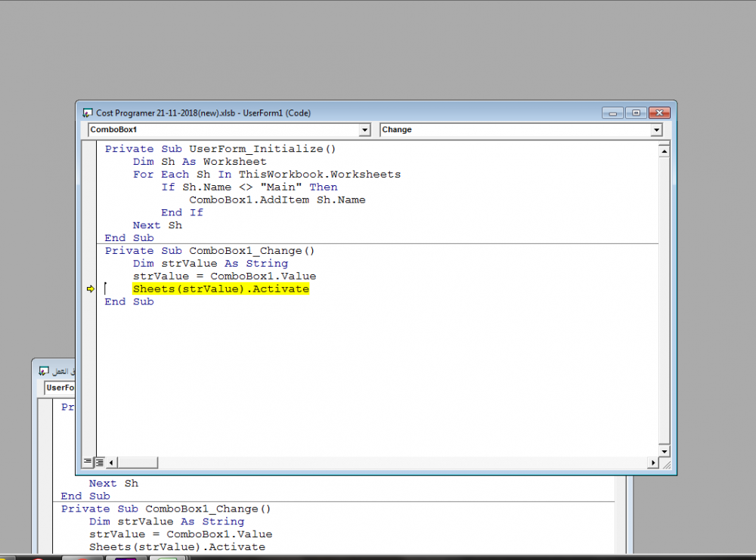Click the background code window's title icon

[44, 370]
